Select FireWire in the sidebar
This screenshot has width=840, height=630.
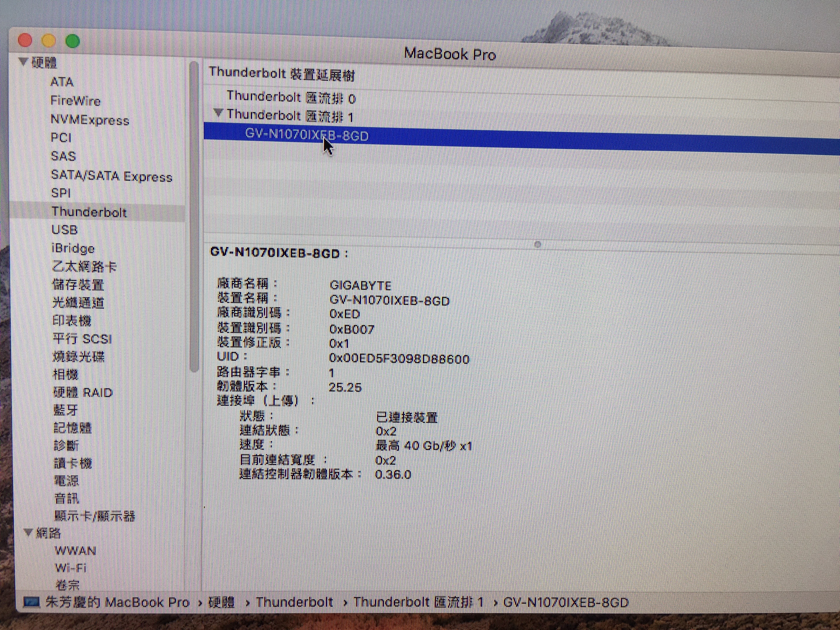click(x=75, y=101)
